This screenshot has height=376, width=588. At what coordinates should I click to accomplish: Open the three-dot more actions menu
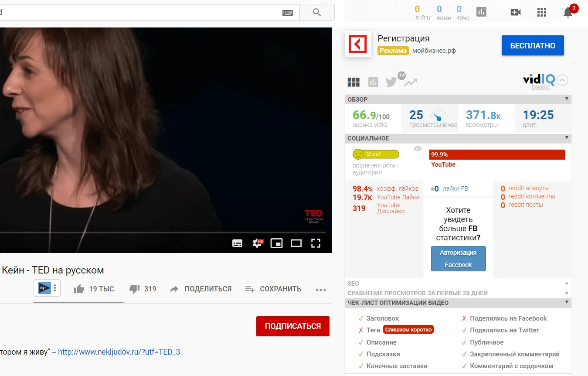pyautogui.click(x=321, y=289)
